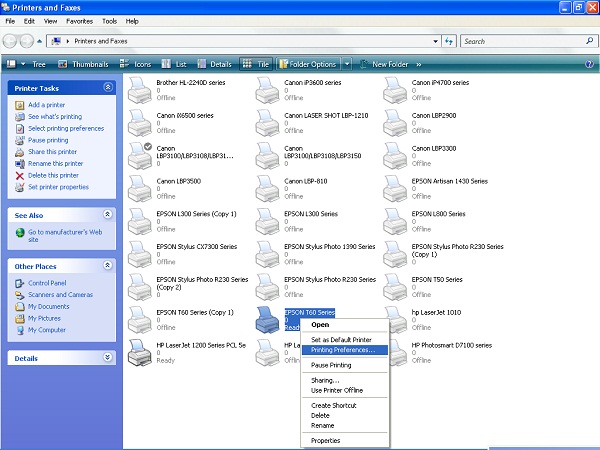Click the refresh icon beside the address bar

(449, 41)
